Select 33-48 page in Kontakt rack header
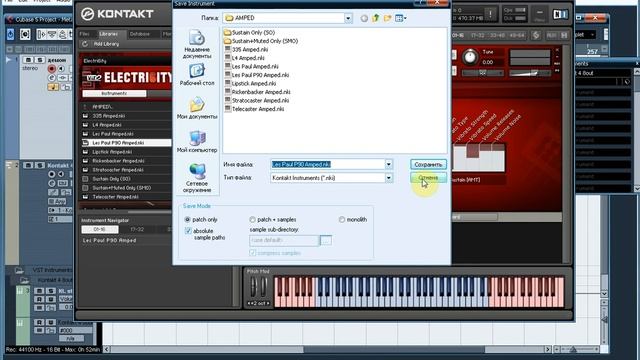This screenshot has height=360, width=640. coord(497,36)
